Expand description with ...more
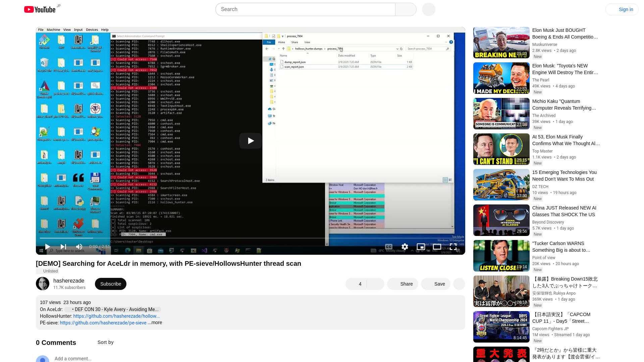644x362 pixels. tap(155, 322)
